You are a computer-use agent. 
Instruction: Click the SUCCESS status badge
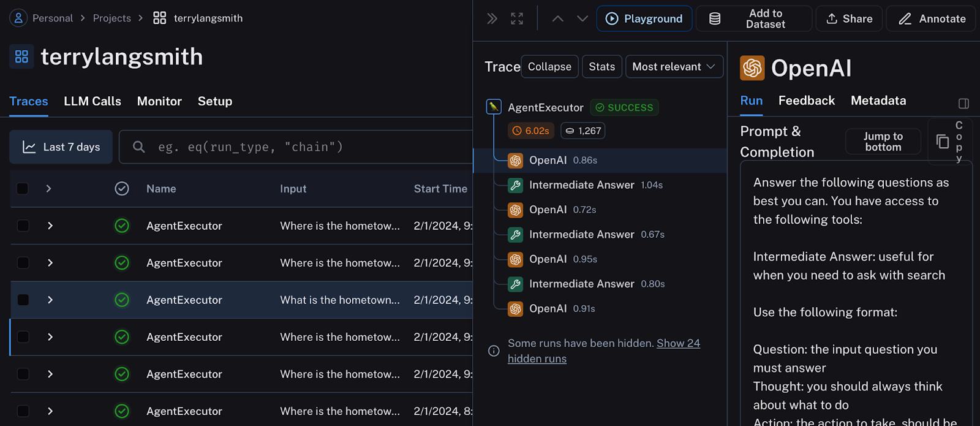point(624,107)
